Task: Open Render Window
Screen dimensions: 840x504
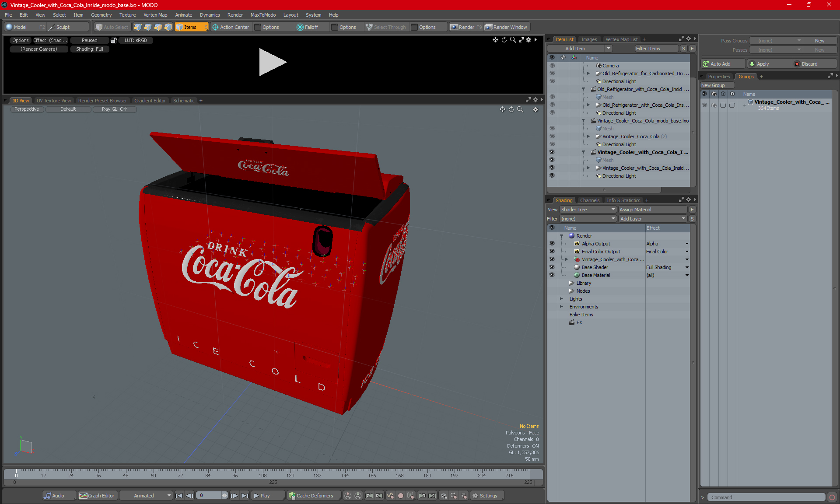Action: tap(507, 27)
